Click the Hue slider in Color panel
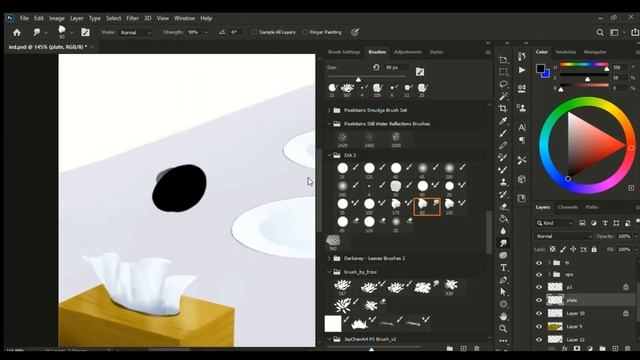 click(x=584, y=64)
